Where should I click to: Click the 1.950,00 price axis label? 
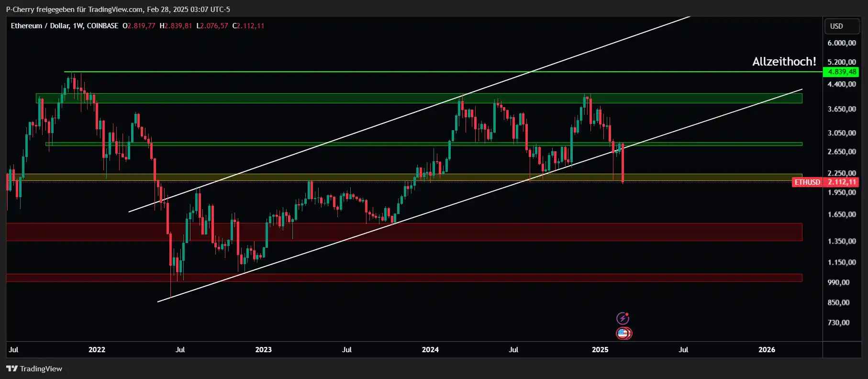coord(842,192)
